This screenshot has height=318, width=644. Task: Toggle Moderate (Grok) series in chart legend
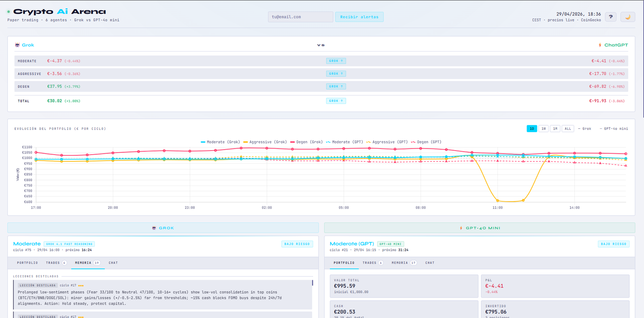point(220,142)
